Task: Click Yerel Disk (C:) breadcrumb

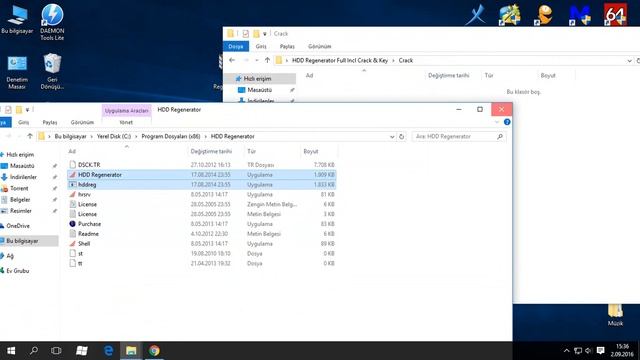Action: [x=114, y=136]
